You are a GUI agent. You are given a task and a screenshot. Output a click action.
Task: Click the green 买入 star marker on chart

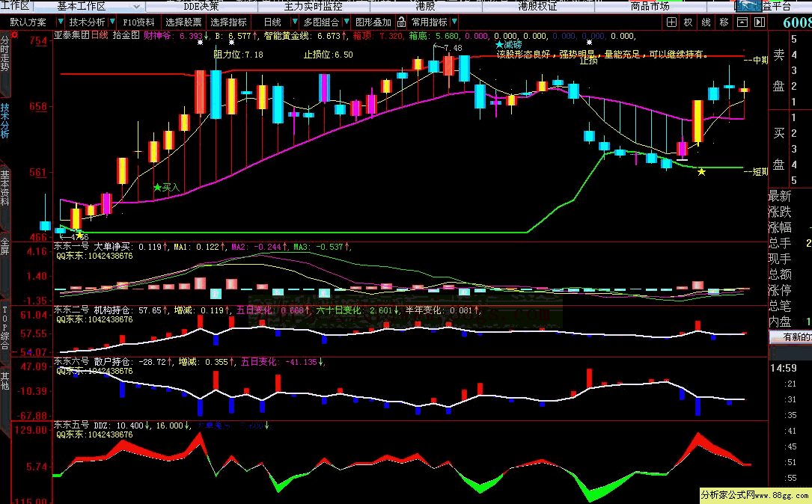click(x=157, y=187)
